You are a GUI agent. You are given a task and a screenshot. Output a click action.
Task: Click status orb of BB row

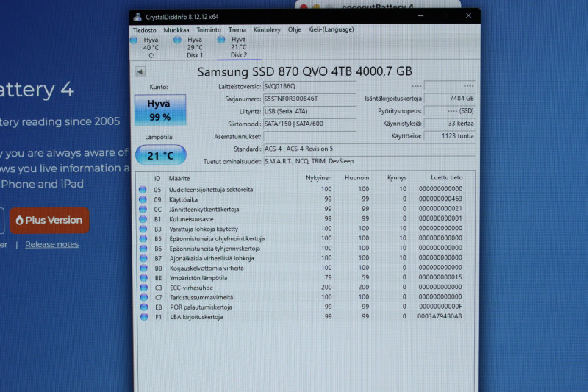point(143,268)
